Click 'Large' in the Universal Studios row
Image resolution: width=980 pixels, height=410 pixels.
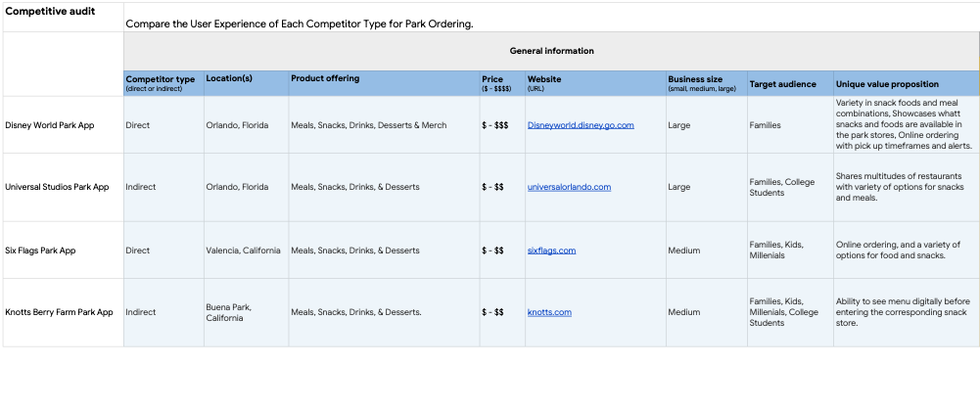point(707,187)
